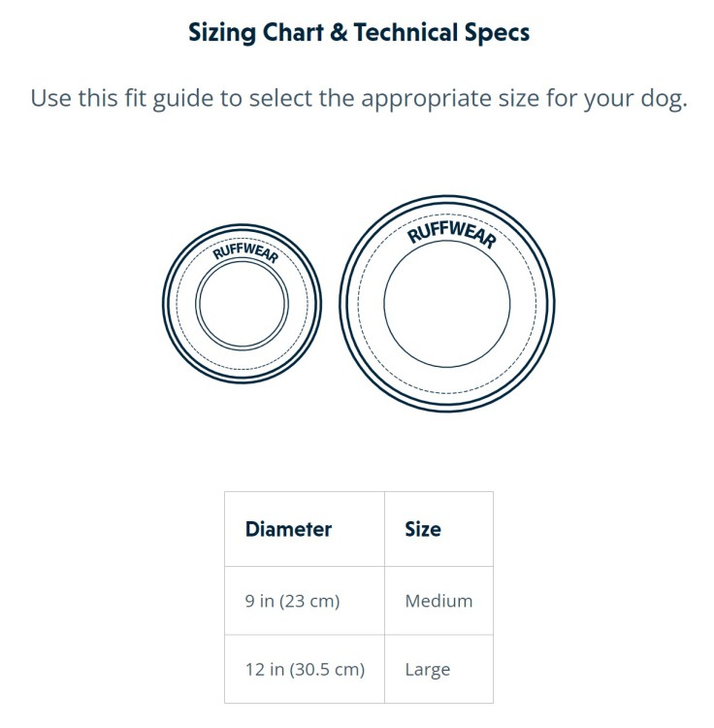Viewport: 714px width, 728px height.
Task: Select the Diameter column header
Action: coord(305,529)
